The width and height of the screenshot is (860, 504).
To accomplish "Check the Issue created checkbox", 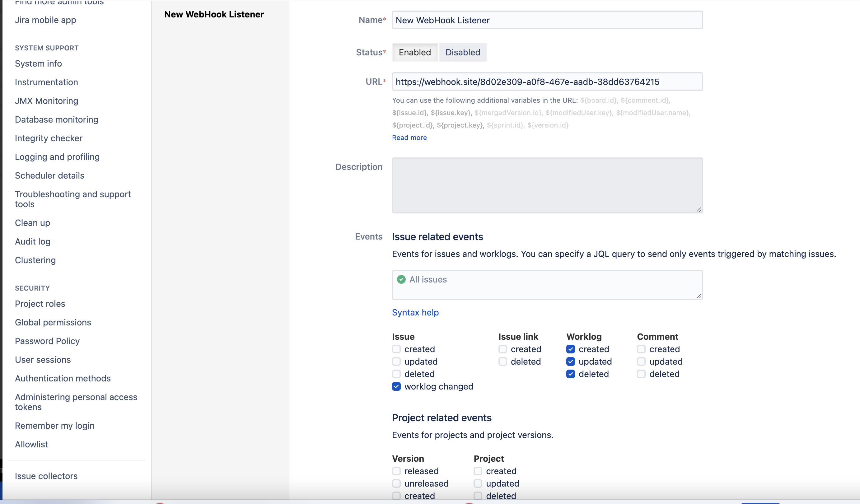I will click(x=396, y=349).
